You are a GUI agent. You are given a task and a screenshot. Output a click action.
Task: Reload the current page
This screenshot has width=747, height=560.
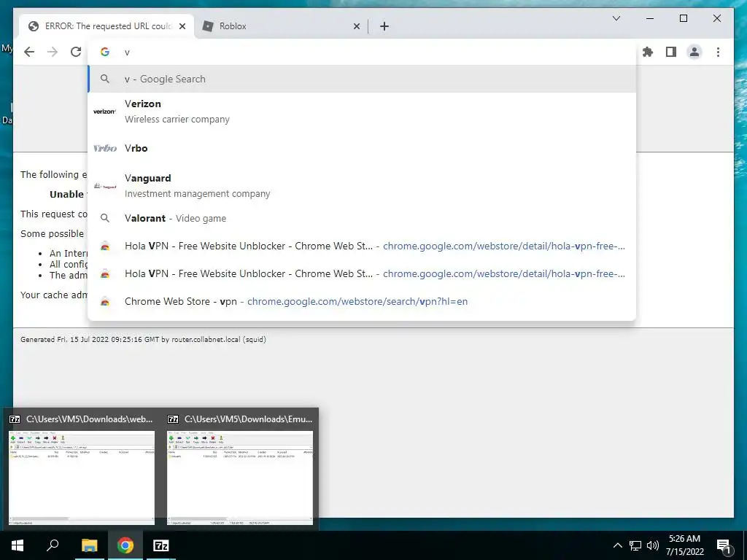pyautogui.click(x=76, y=52)
